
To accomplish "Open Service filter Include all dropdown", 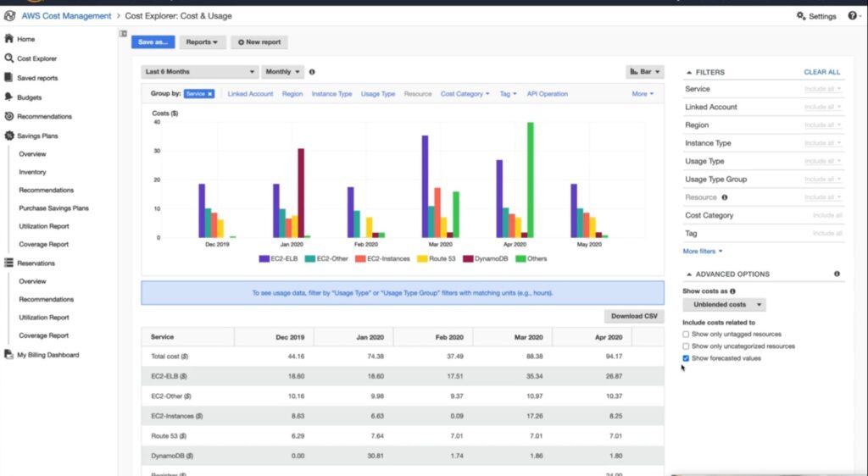I will coord(823,89).
